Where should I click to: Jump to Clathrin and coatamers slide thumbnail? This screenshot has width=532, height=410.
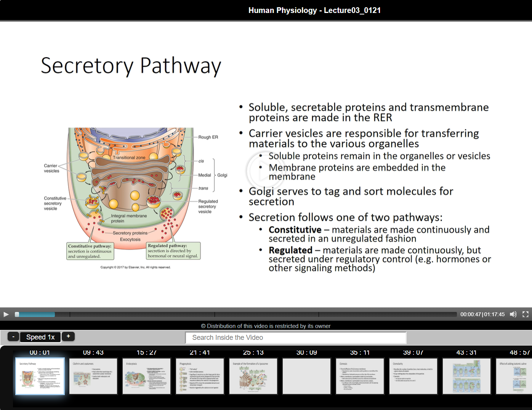pyautogui.click(x=93, y=376)
